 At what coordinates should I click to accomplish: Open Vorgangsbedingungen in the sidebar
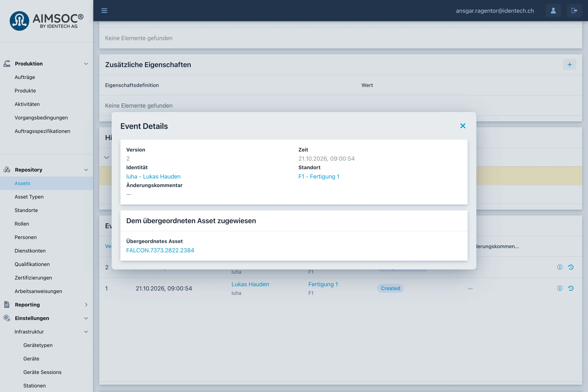pos(41,117)
